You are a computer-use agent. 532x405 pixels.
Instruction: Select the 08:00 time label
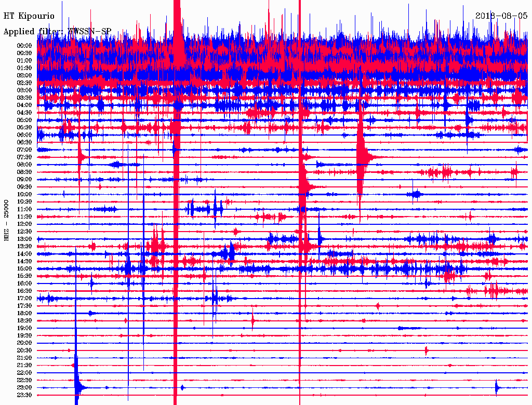coord(24,165)
